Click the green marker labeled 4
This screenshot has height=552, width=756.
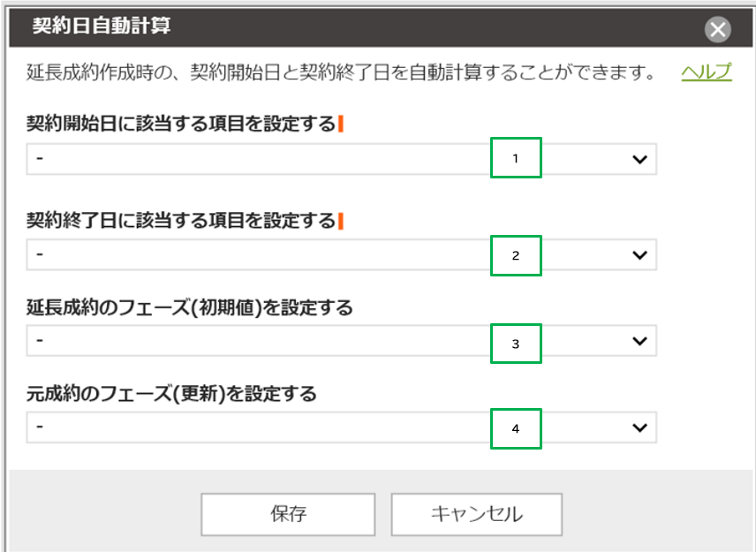(516, 428)
